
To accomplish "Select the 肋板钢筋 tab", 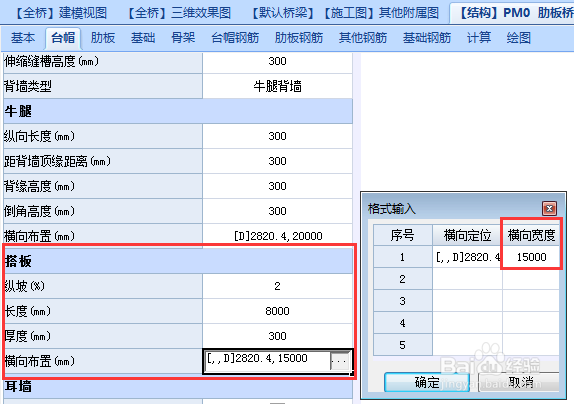I will click(299, 38).
